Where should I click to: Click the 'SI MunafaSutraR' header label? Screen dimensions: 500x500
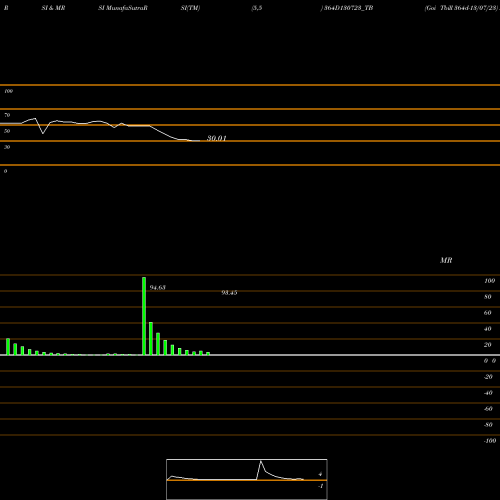click(x=123, y=8)
